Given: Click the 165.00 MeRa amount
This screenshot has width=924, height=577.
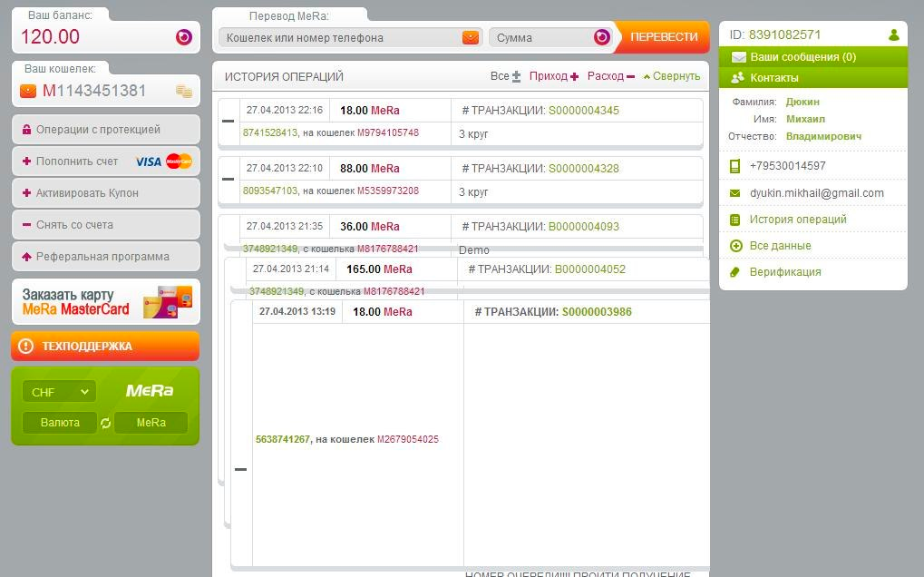Looking at the screenshot, I should tap(379, 269).
